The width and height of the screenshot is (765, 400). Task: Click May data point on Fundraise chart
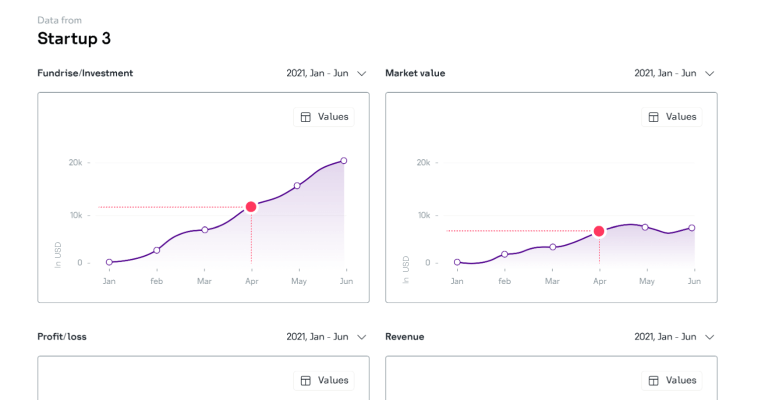(297, 186)
